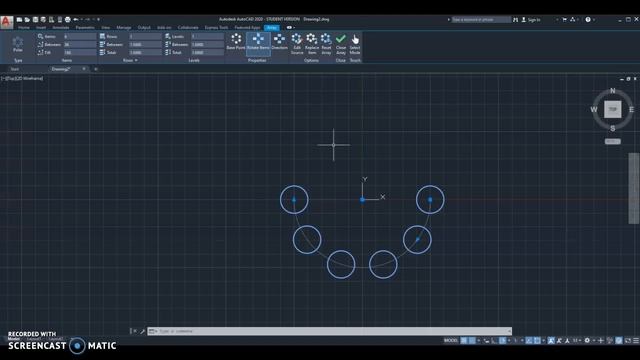
Task: Toggle clean screen icon in status bar
Action: [x=628, y=340]
